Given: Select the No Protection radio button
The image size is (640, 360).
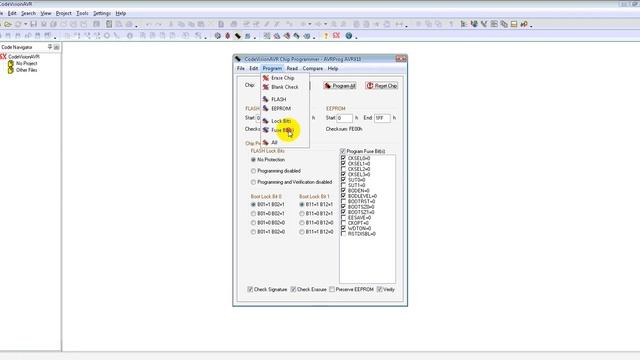Looking at the screenshot, I should click(253, 160).
